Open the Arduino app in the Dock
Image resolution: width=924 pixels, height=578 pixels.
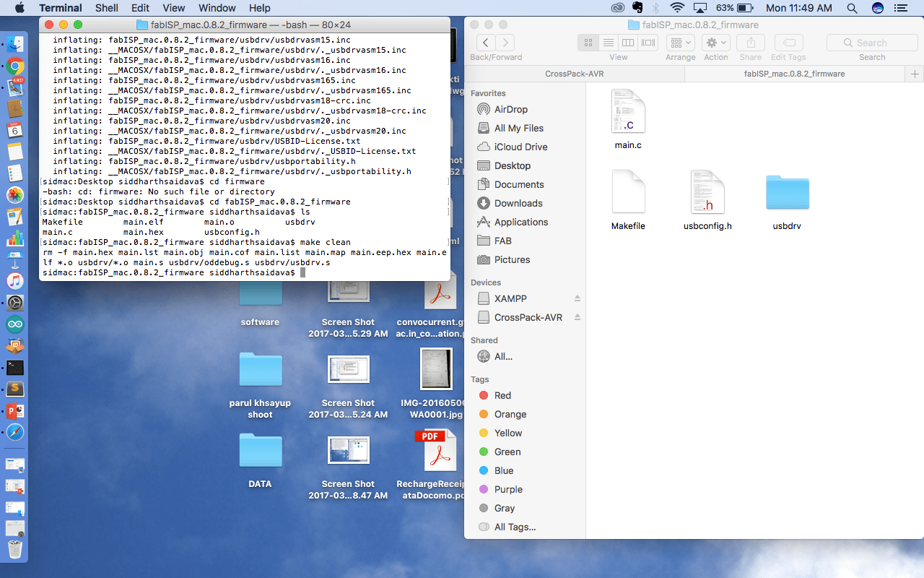[15, 324]
